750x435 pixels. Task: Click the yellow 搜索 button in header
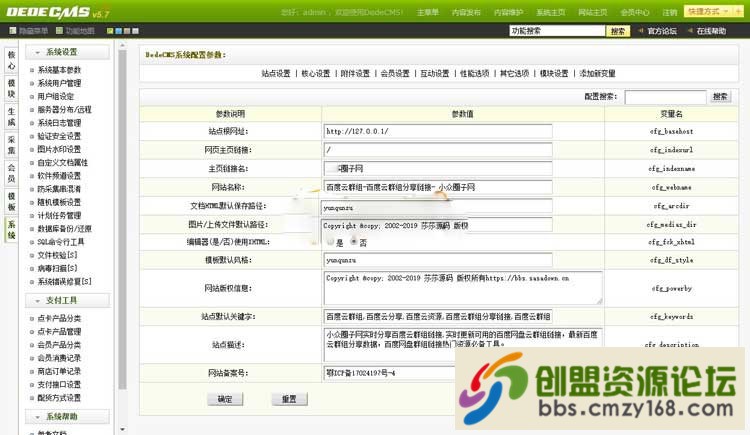618,31
